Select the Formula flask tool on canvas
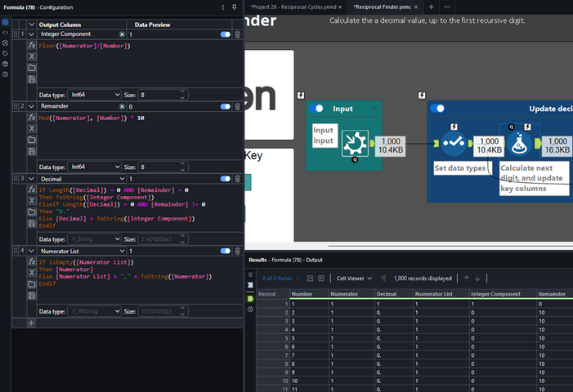Image resolution: width=573 pixels, height=392 pixels. [x=519, y=143]
